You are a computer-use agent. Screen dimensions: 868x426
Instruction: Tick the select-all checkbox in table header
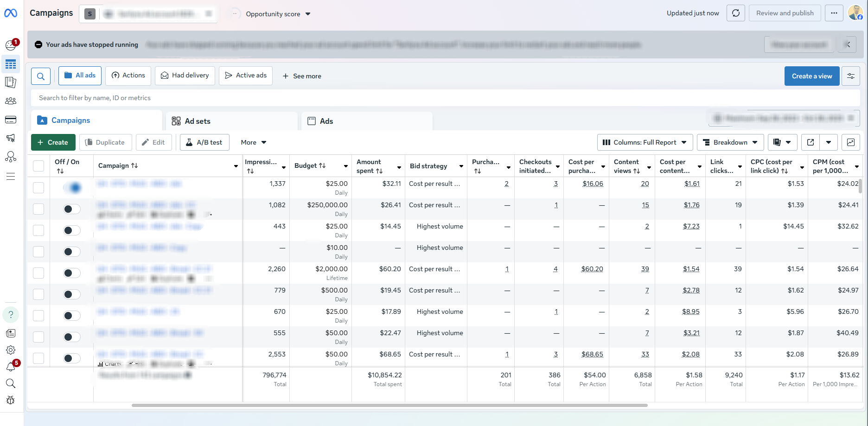click(38, 166)
